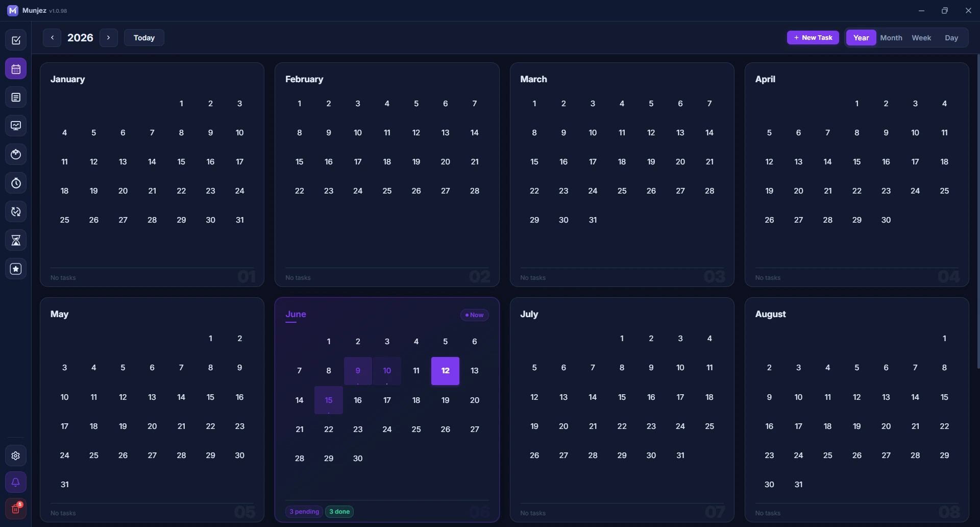Image resolution: width=980 pixels, height=527 pixels.
Task: Switch to the Year view tab
Action: point(861,38)
